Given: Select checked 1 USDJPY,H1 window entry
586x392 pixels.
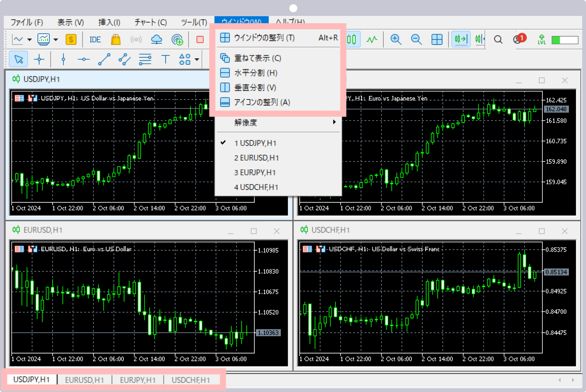Looking at the screenshot, I should (x=255, y=143).
